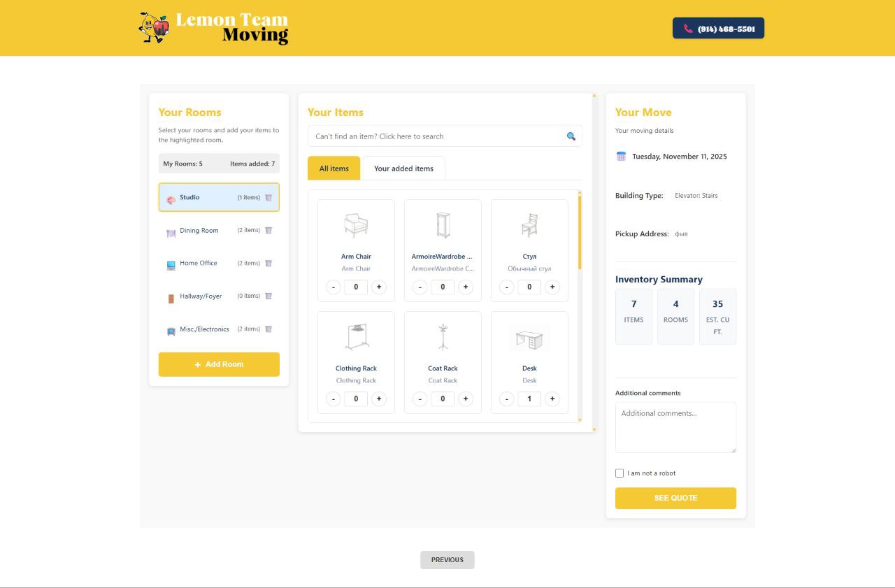Click the Tuesday, November 11, 2025 date
The height and width of the screenshot is (588, 895).
tap(680, 156)
